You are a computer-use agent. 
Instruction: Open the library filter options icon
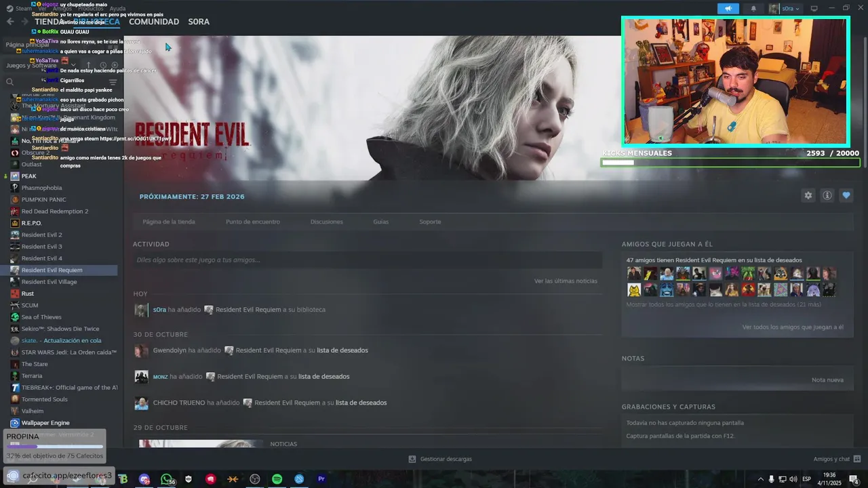(113, 82)
